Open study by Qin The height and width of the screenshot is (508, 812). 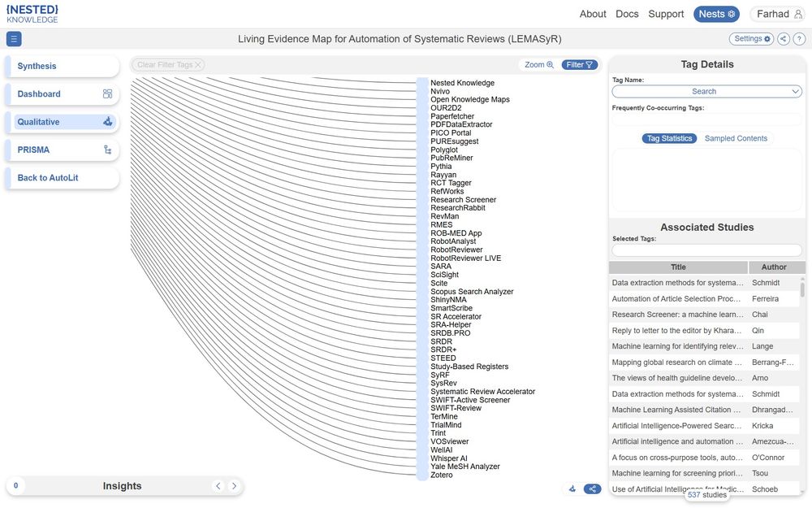coord(704,331)
